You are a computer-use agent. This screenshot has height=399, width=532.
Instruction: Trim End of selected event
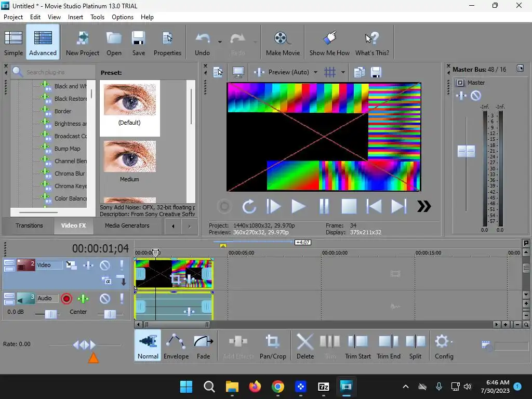tap(389, 346)
